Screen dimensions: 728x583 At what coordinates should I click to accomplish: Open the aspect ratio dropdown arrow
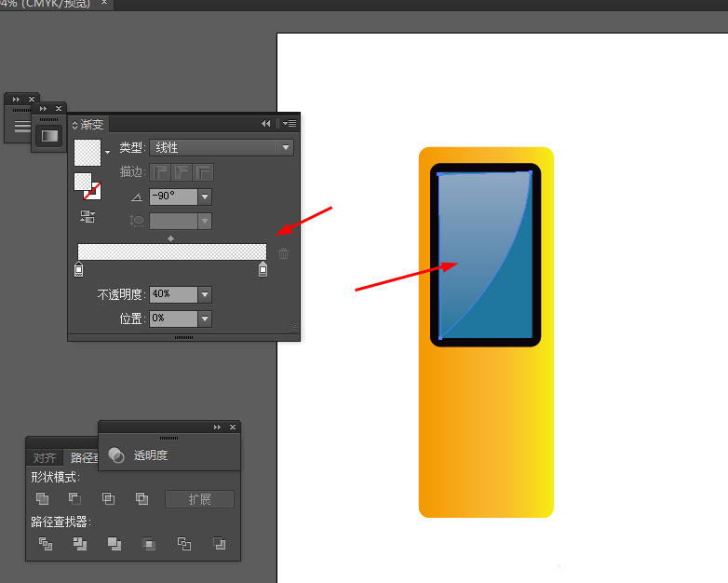[205, 221]
